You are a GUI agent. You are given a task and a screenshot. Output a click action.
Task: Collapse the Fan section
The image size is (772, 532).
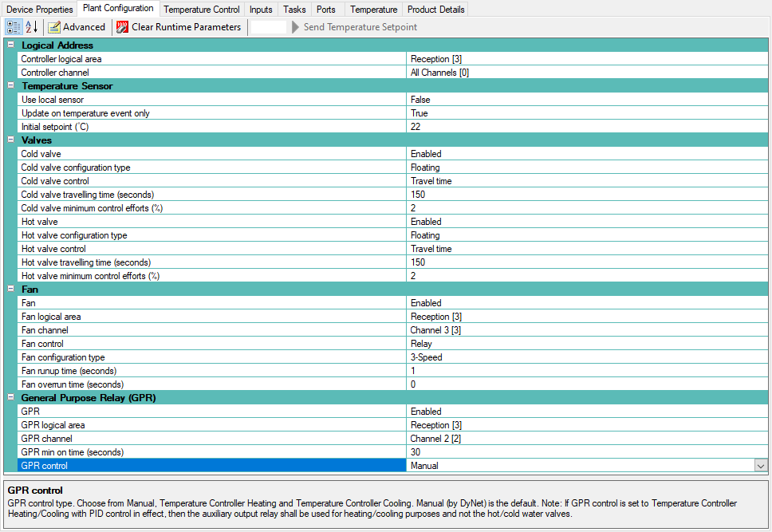click(11, 290)
